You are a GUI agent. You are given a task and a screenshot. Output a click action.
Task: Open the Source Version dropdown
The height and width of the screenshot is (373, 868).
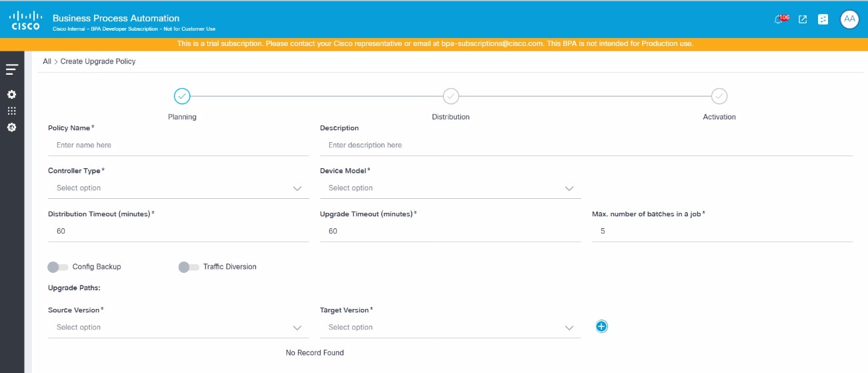click(x=178, y=328)
